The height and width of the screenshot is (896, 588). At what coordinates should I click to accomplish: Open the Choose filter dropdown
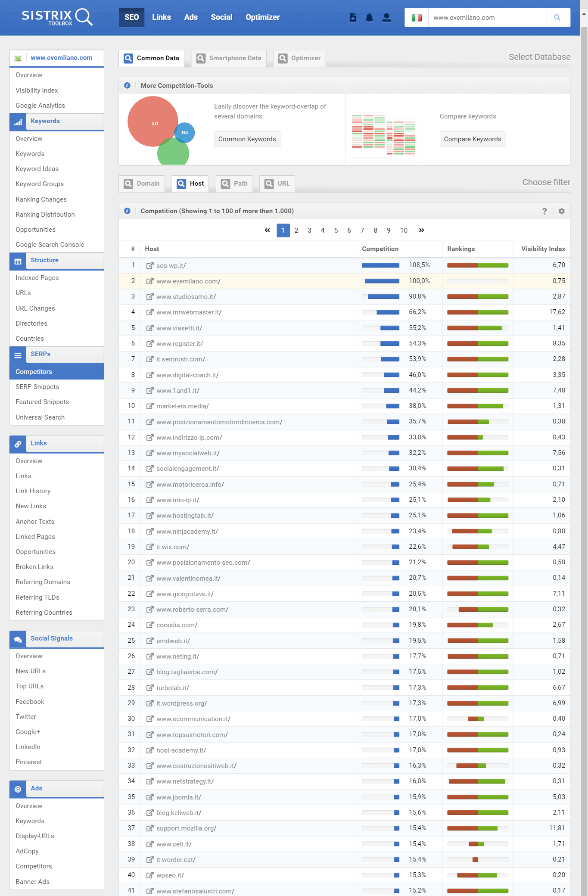(x=546, y=182)
